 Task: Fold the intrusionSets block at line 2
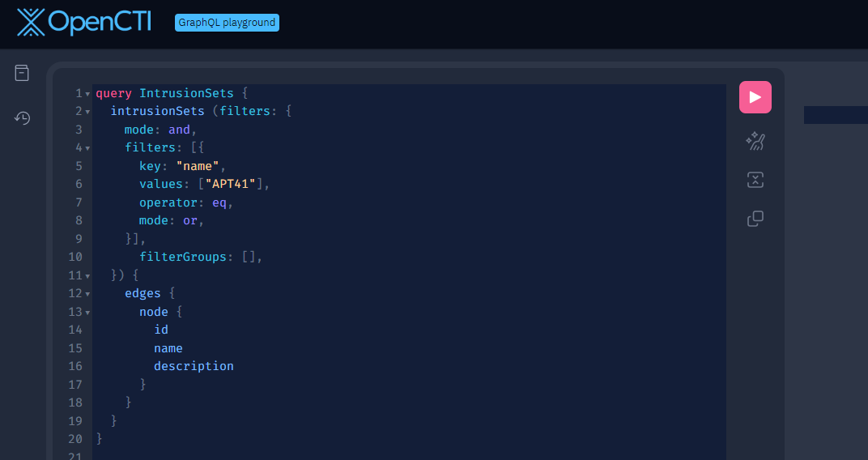tap(87, 112)
